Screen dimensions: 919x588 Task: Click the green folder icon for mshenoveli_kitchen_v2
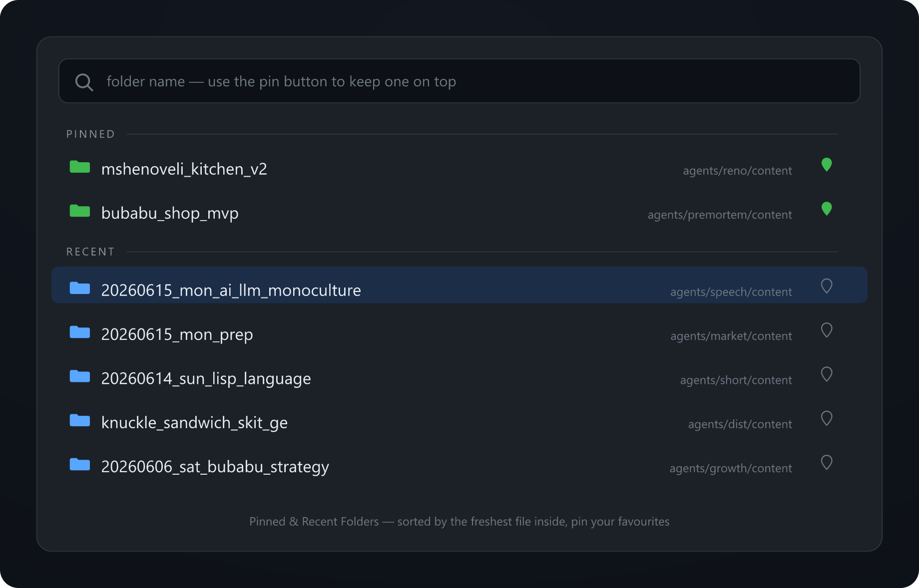tap(80, 167)
